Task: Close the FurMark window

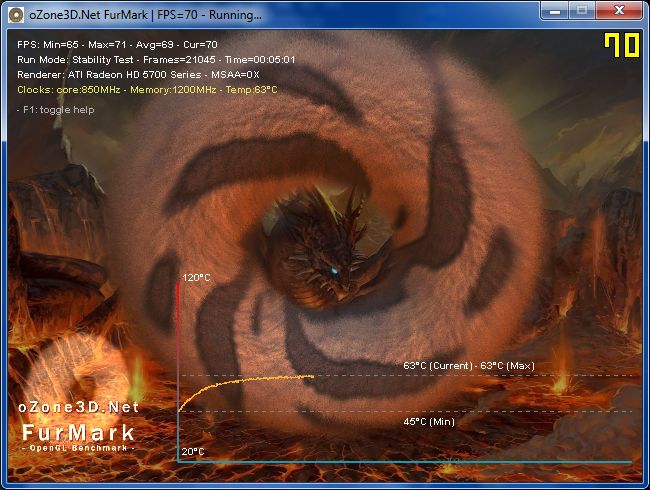Action: tap(619, 10)
